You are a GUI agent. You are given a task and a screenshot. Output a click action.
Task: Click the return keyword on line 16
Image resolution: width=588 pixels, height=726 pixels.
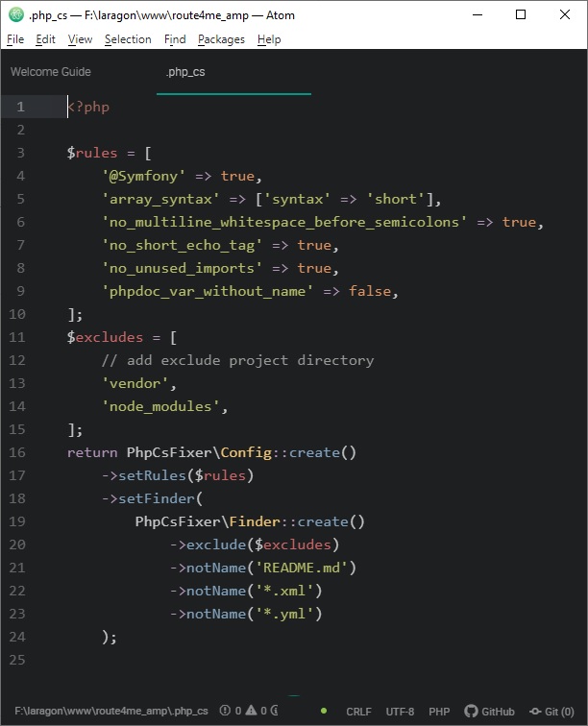(x=92, y=452)
